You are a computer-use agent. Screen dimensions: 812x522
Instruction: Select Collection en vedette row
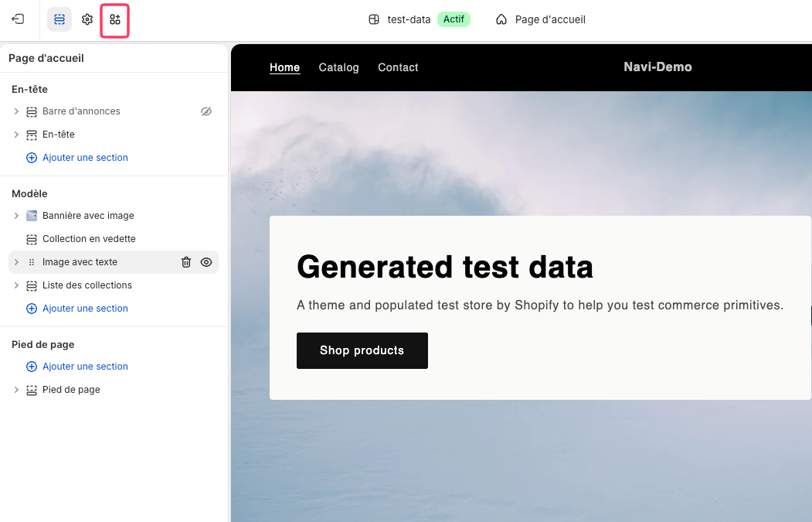(x=114, y=239)
